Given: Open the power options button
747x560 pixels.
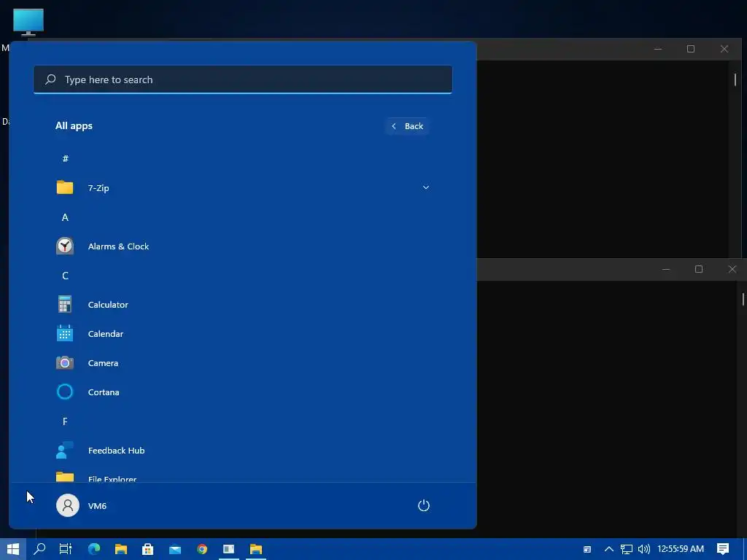Looking at the screenshot, I should click(424, 505).
